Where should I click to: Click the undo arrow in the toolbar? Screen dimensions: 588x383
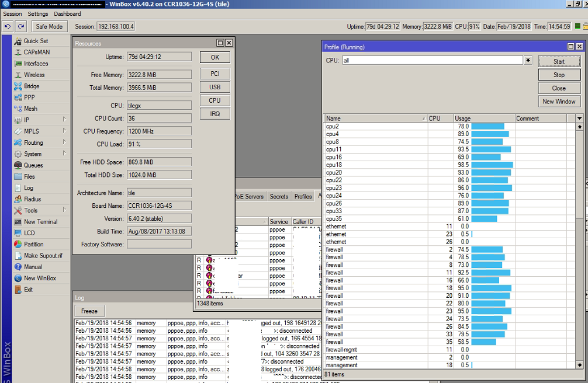(x=8, y=26)
